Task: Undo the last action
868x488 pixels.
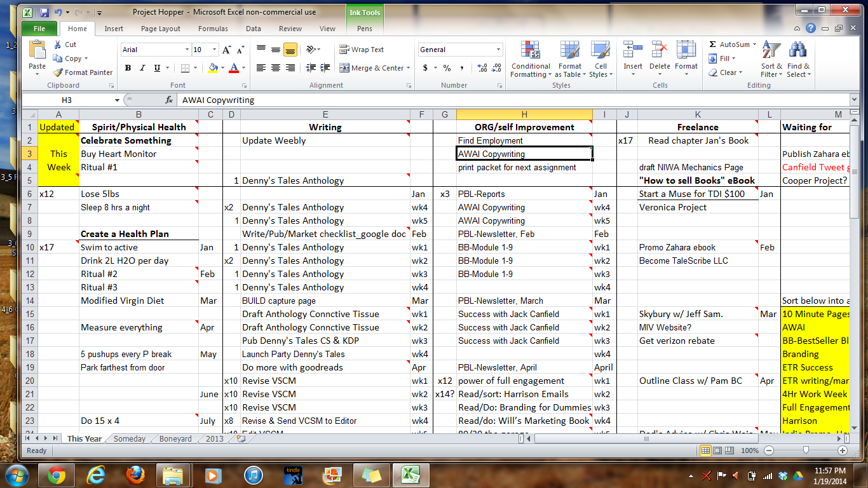Action: [x=58, y=12]
